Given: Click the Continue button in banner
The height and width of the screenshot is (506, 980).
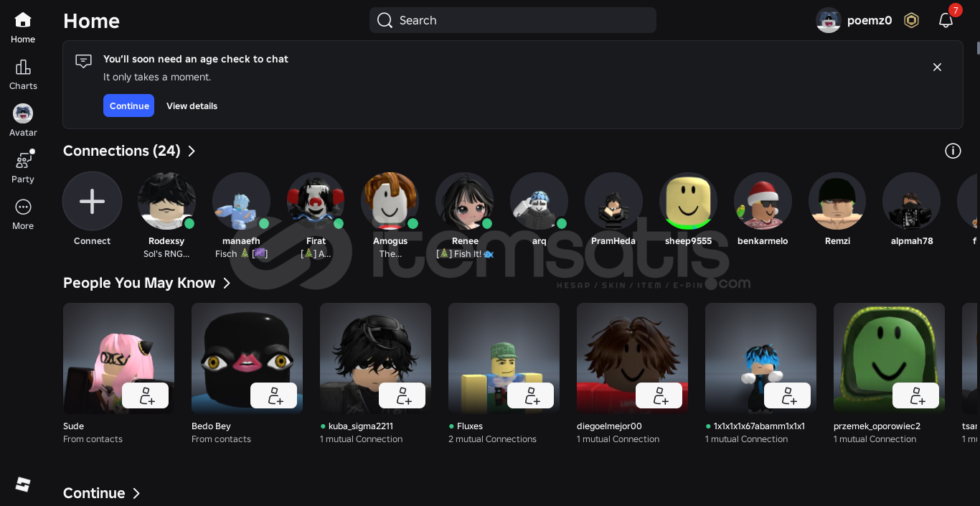Looking at the screenshot, I should [128, 106].
